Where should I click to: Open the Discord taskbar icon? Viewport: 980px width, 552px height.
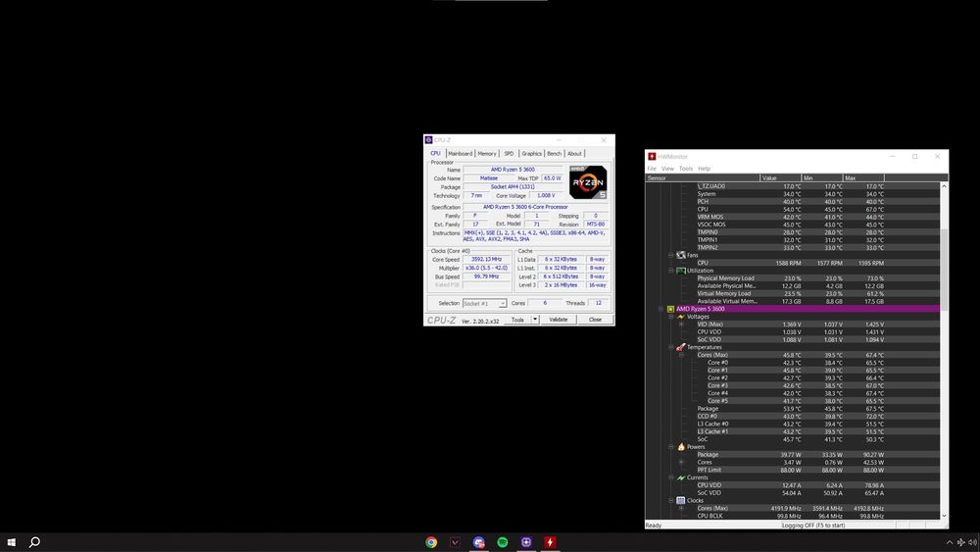(x=479, y=542)
